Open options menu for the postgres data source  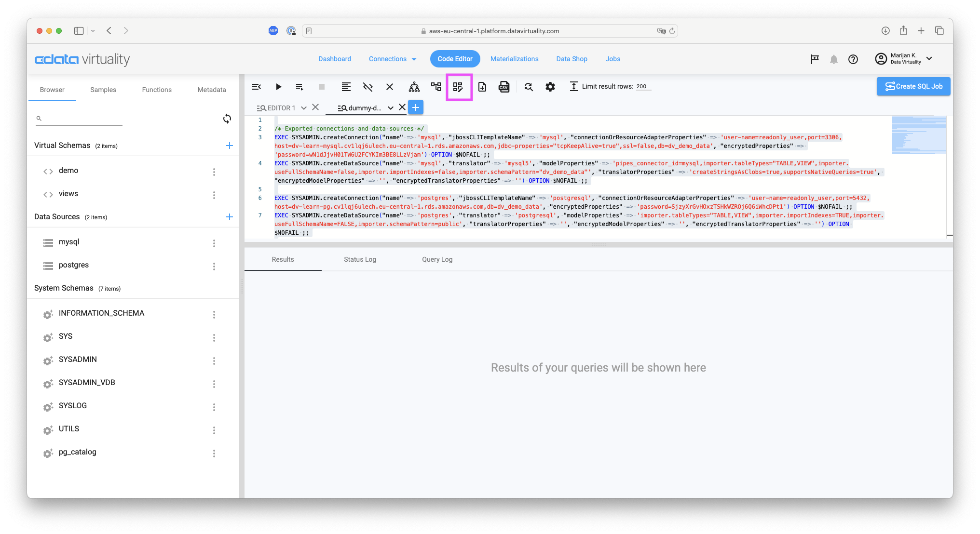point(214,266)
